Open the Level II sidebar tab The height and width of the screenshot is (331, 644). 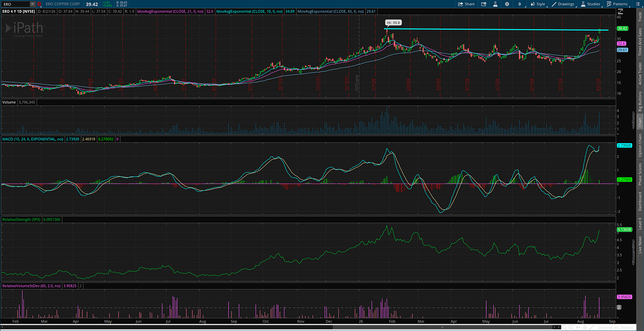[639, 223]
